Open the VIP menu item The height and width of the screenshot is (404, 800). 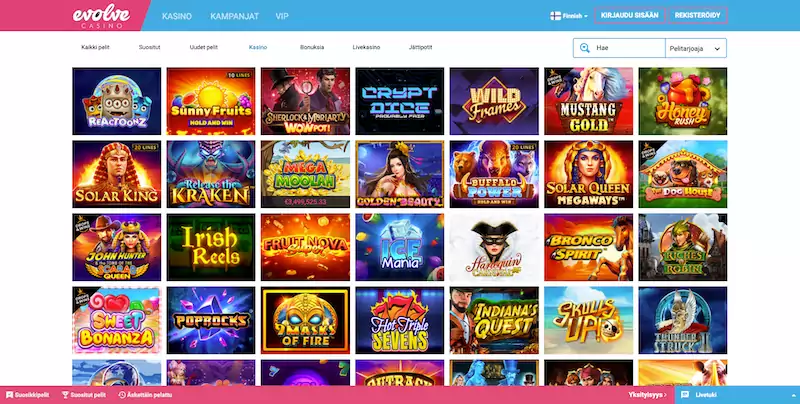tap(282, 16)
